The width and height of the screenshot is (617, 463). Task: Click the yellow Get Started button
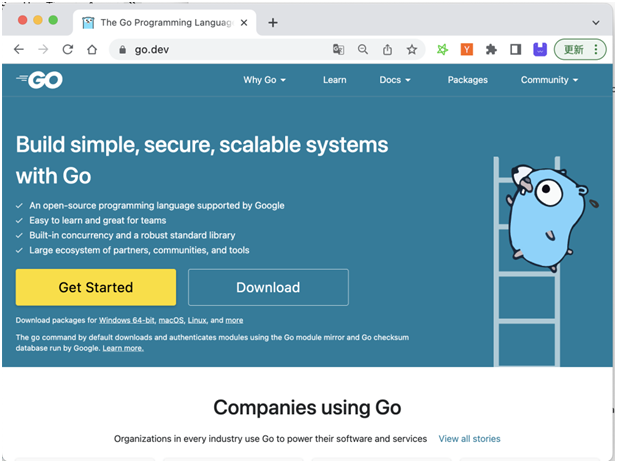pyautogui.click(x=96, y=287)
